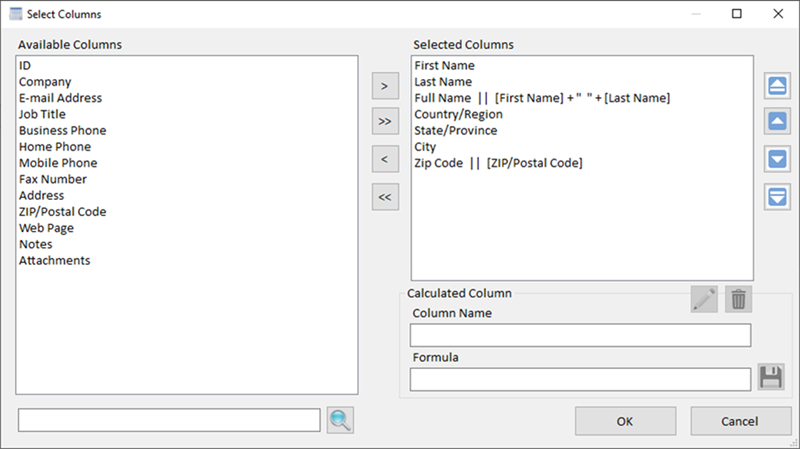This screenshot has width=800, height=449.
Task: Select Notes in Available Columns
Action: (187, 244)
